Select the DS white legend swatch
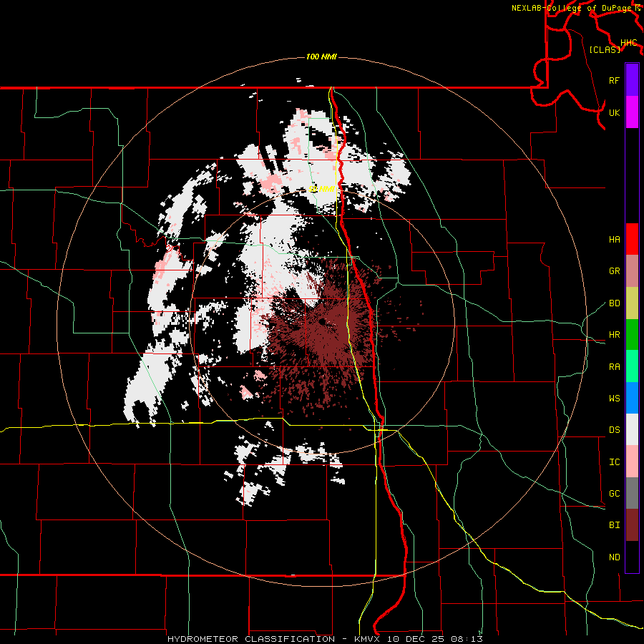The height and width of the screenshot is (644, 644). point(632,429)
